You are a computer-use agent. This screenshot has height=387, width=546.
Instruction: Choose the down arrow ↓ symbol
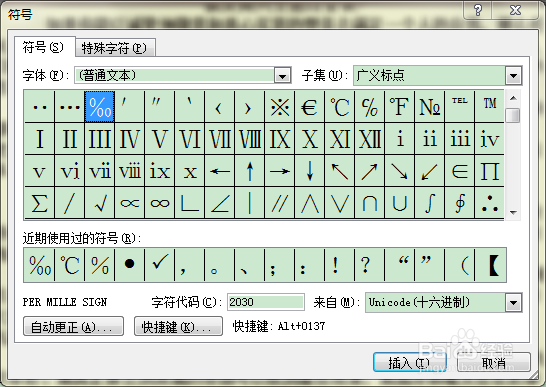(x=309, y=171)
